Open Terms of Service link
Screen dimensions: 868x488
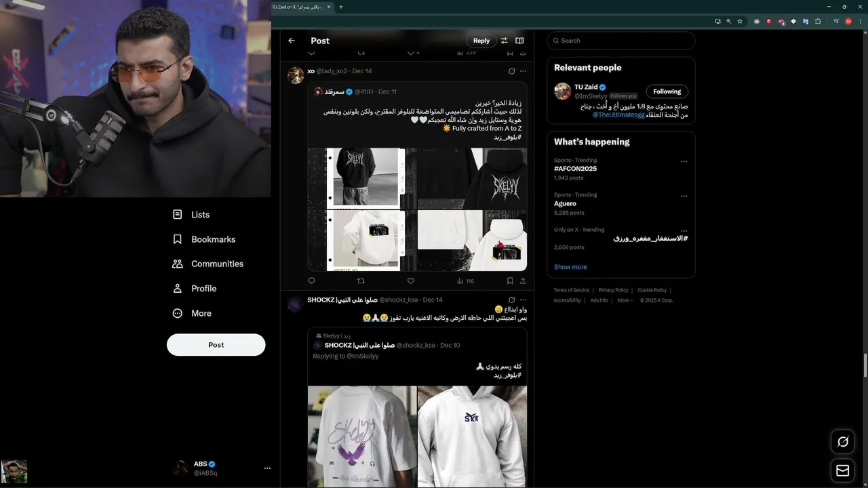click(x=571, y=290)
